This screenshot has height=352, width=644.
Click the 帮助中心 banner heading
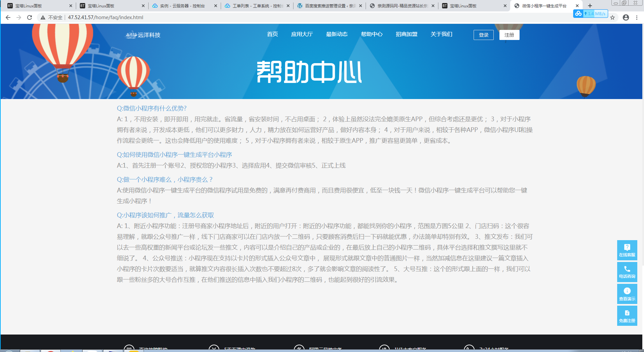click(309, 72)
